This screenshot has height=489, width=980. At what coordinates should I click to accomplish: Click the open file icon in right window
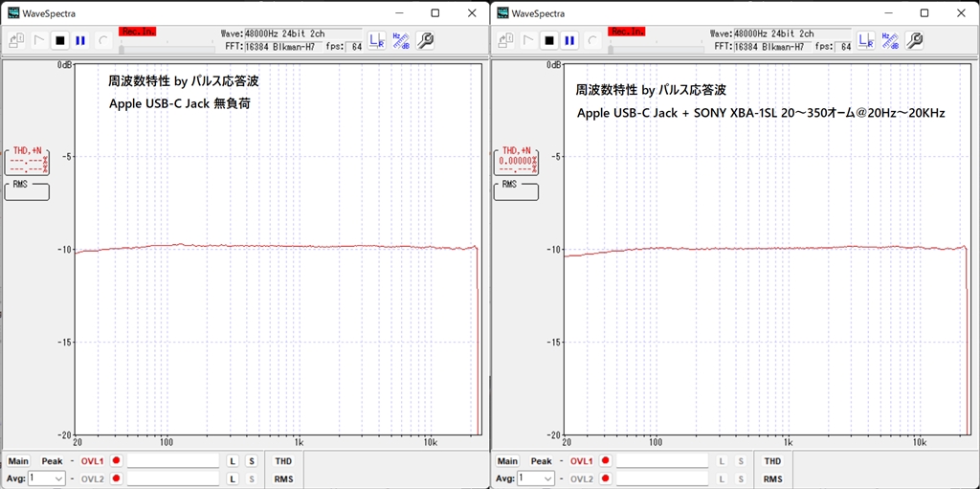(x=505, y=40)
